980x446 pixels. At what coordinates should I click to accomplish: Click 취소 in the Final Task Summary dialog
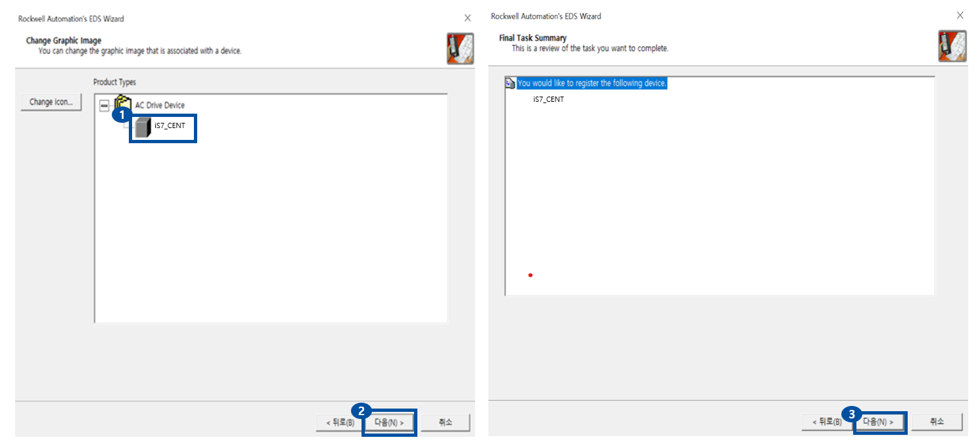(x=937, y=422)
